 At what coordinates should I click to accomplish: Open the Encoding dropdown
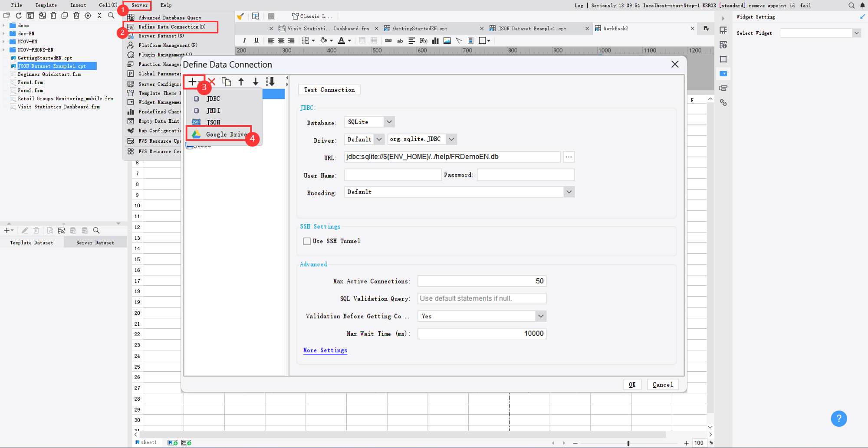569,191
